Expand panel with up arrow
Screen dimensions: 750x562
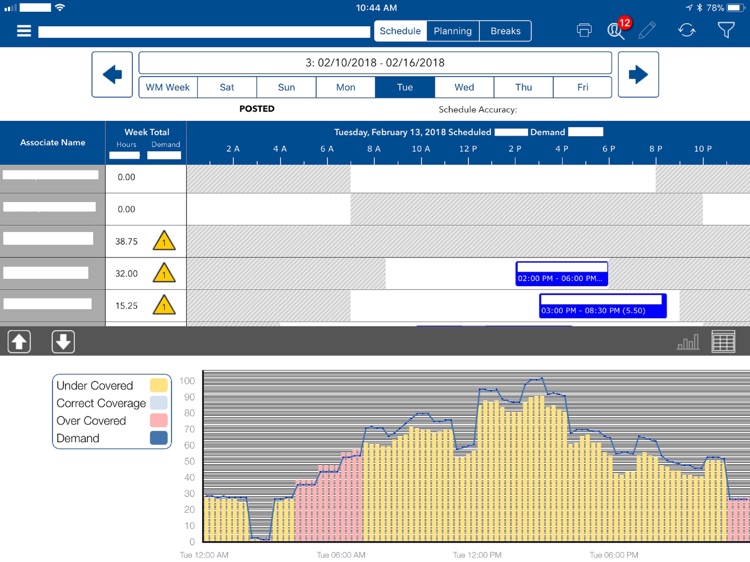20,342
